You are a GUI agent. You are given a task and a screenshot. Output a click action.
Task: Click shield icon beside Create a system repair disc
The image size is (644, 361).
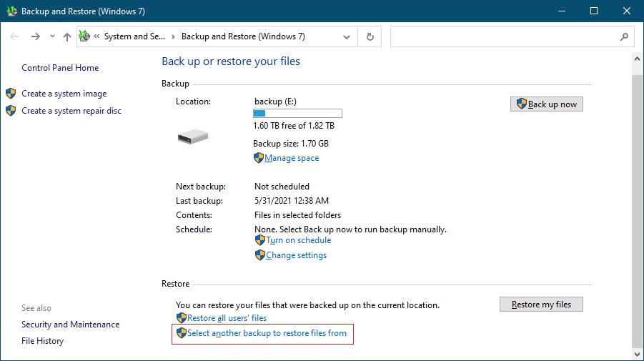[x=11, y=111]
